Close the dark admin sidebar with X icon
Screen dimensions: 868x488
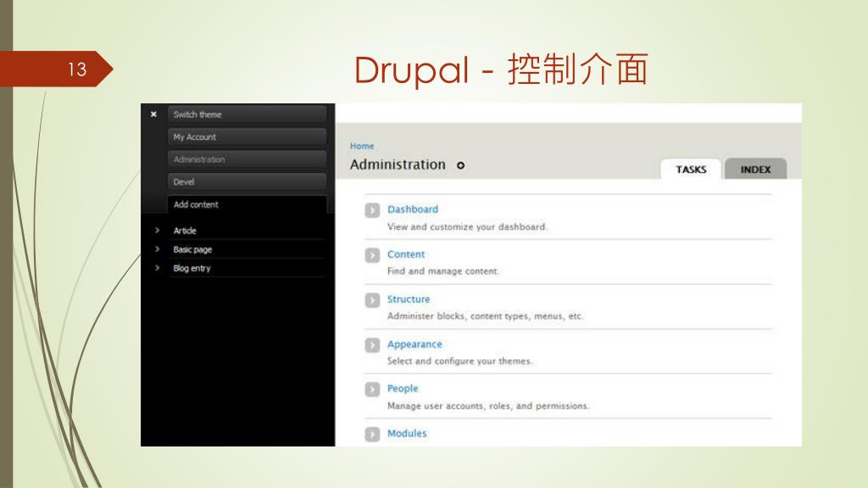click(153, 114)
